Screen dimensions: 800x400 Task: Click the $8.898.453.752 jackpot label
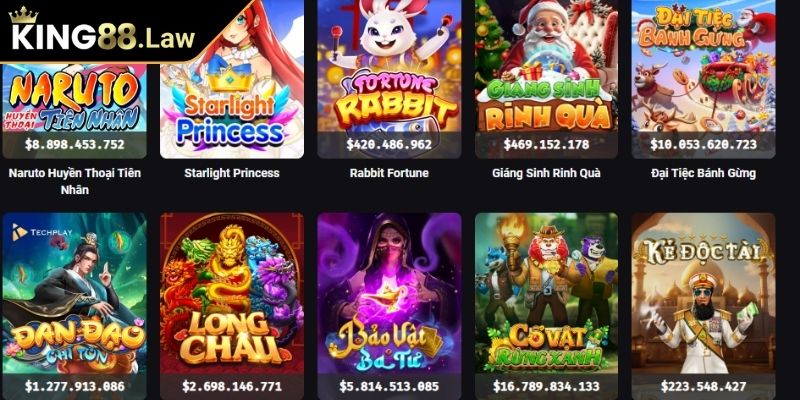point(74,144)
